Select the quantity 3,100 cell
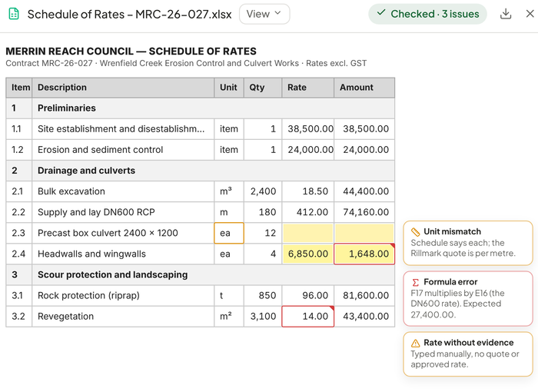Screen dimensions: 538x392 coord(263,317)
